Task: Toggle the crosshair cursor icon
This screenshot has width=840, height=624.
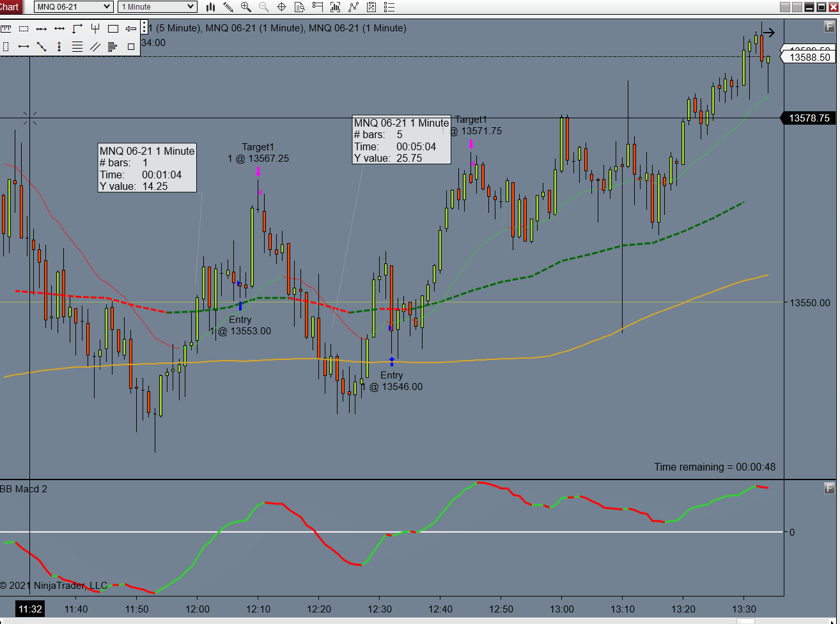Action: point(281,7)
